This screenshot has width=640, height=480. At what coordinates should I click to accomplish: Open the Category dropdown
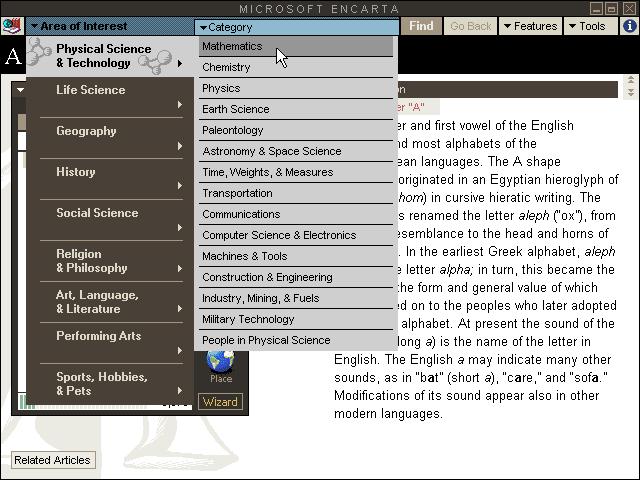click(297, 27)
